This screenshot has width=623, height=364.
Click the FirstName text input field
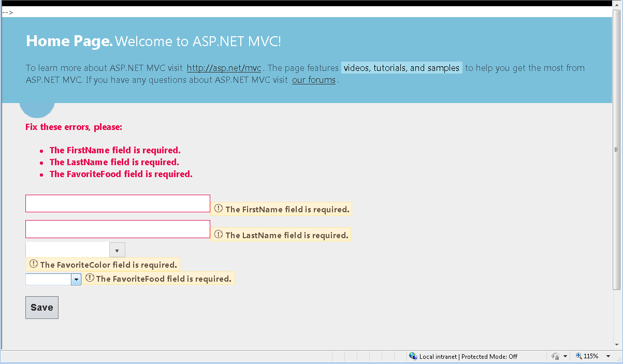coord(118,203)
